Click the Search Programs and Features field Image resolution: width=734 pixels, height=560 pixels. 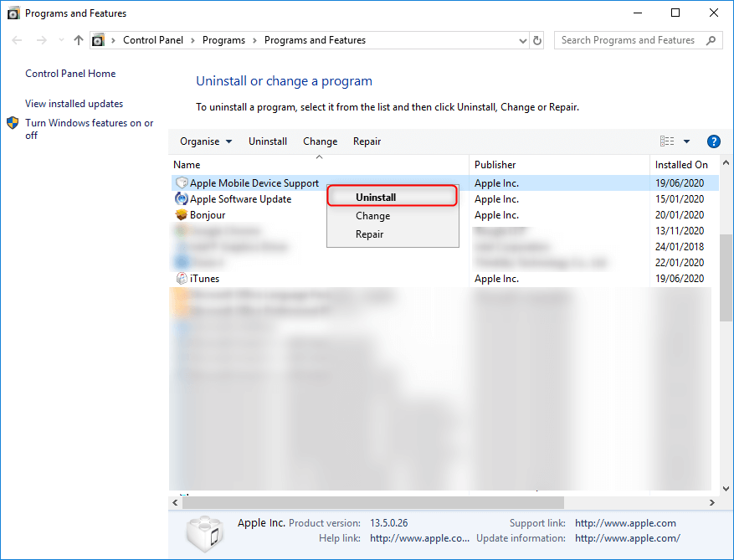click(x=628, y=40)
